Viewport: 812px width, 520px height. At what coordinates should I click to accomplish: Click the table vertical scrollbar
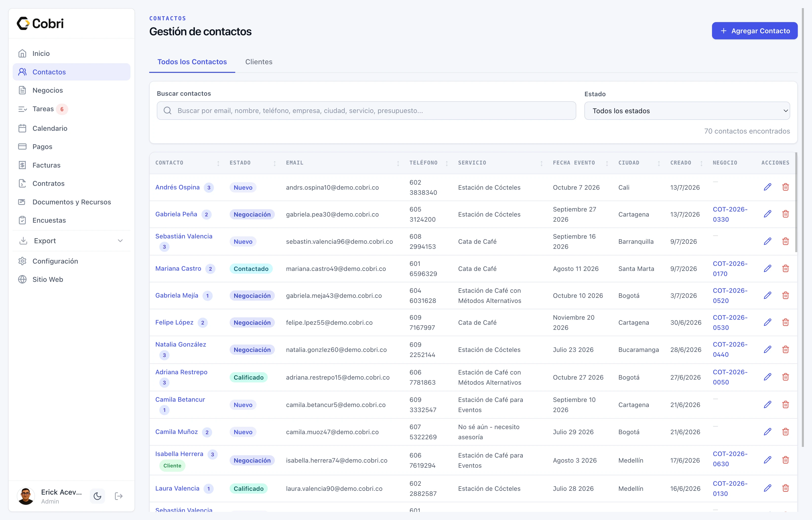click(x=796, y=203)
